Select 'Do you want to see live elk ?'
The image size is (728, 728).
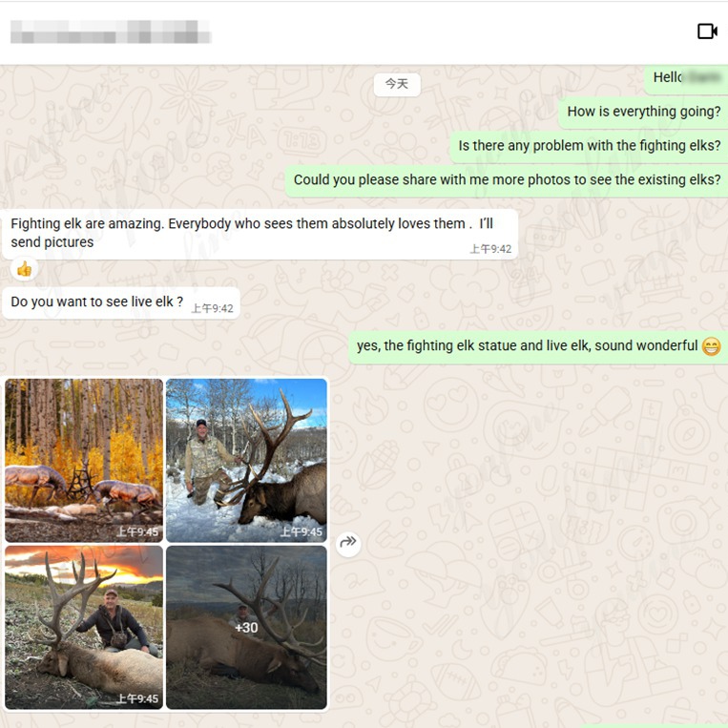click(121, 302)
